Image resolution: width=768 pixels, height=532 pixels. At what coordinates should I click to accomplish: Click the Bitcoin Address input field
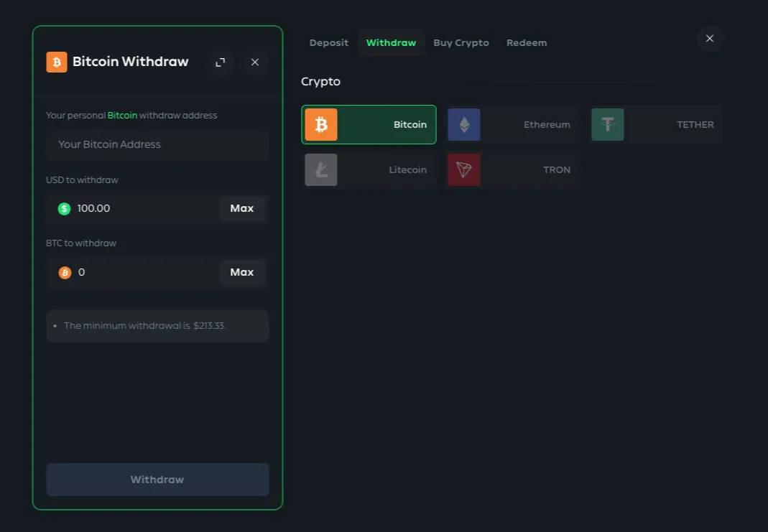point(157,144)
